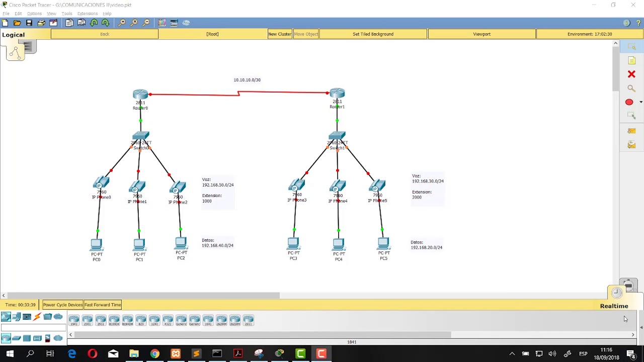Click Fast Forward Time button
Screen dimensions: 644x362
click(x=103, y=305)
